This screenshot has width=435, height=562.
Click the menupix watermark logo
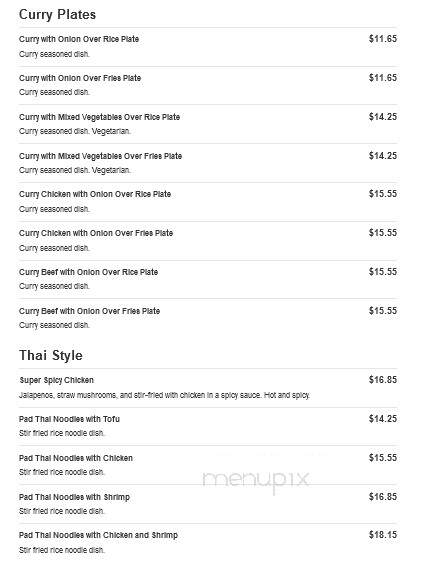click(256, 480)
